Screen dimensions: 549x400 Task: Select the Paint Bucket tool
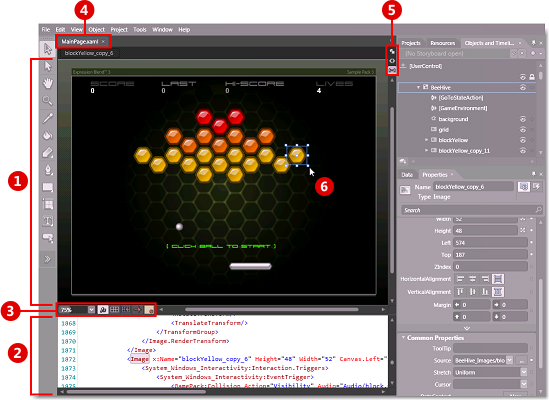pyautogui.click(x=48, y=135)
